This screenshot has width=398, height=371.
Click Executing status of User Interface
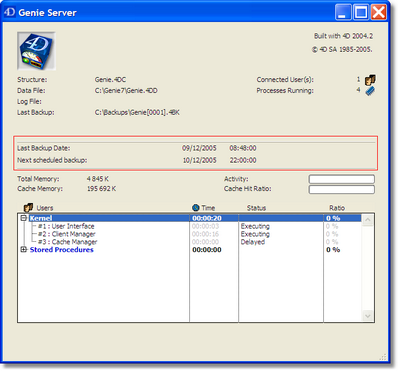tap(255, 226)
